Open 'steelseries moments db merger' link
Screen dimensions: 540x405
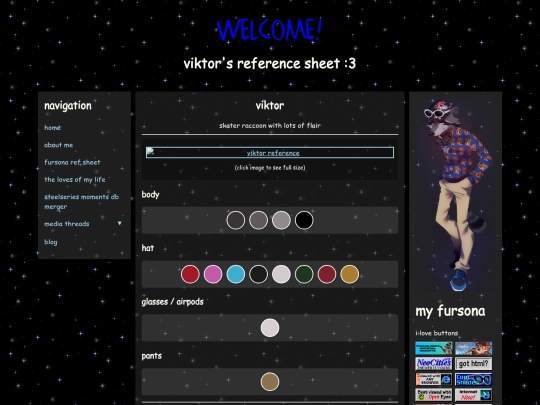coord(82,201)
